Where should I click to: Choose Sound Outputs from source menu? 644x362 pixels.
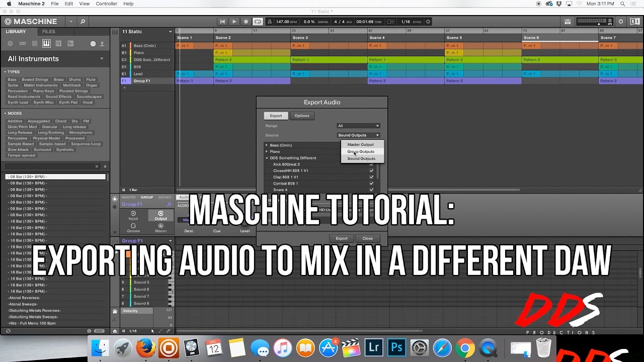pos(361,158)
